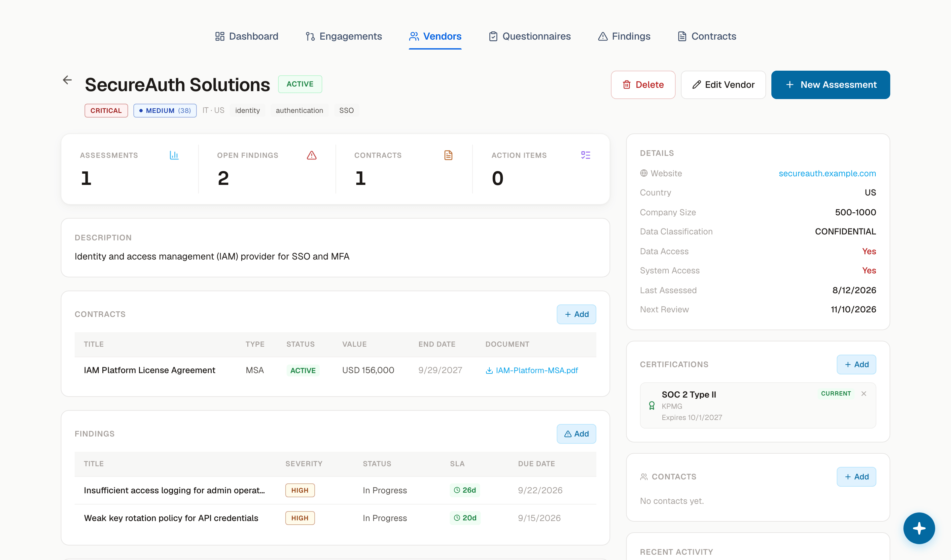
Task: Click the Contracts document icon in stats
Action: click(x=448, y=155)
